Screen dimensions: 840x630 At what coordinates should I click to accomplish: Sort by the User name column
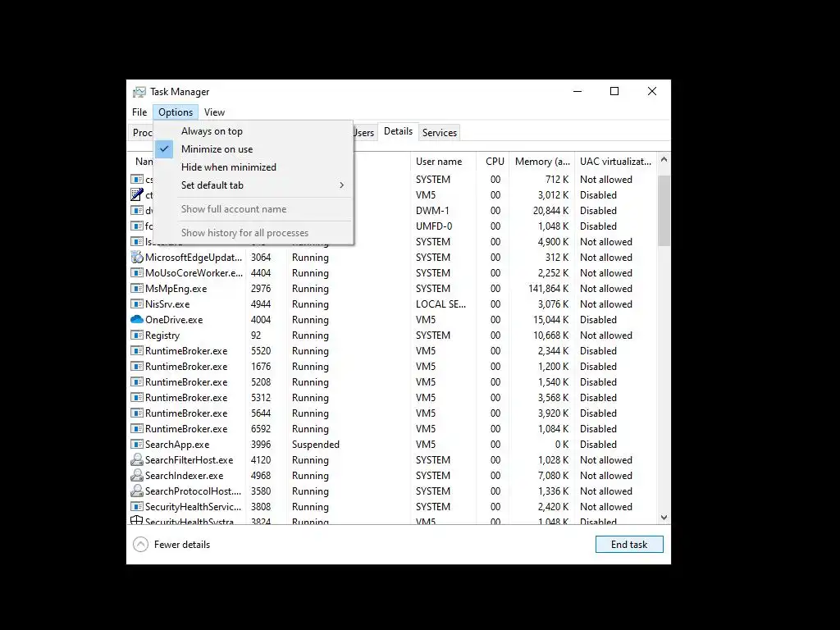click(x=443, y=162)
